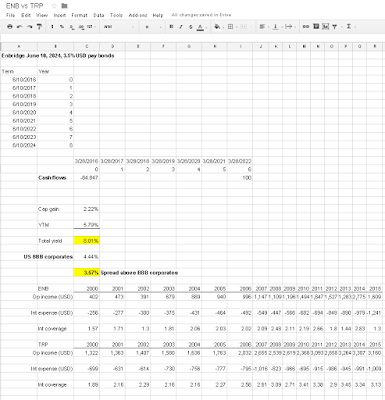
Task: Open the fill color picker
Action: click(x=218, y=27)
